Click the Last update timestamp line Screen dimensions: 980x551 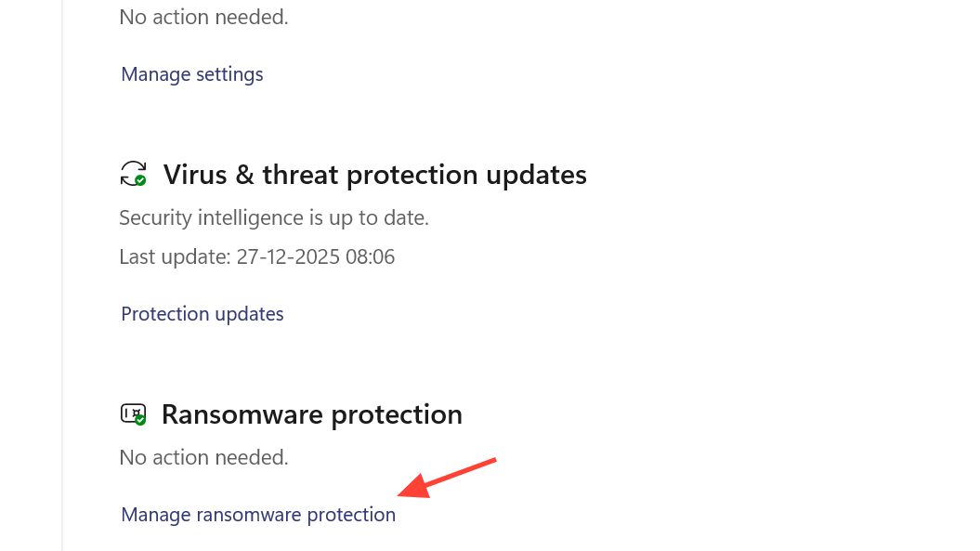[x=257, y=256]
